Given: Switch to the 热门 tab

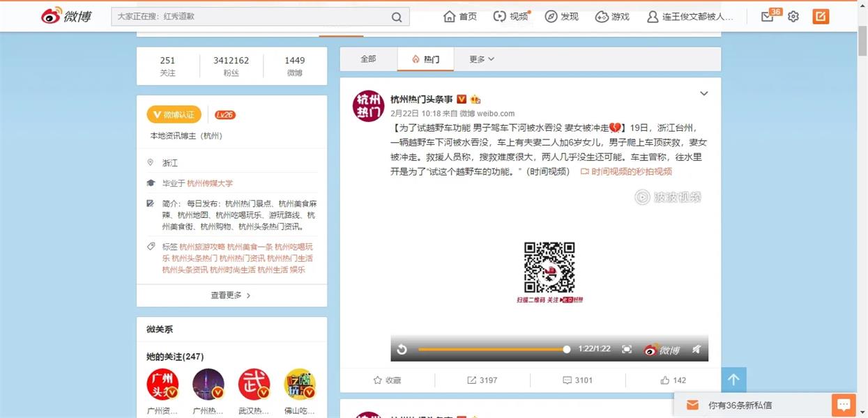Looking at the screenshot, I should (x=425, y=59).
